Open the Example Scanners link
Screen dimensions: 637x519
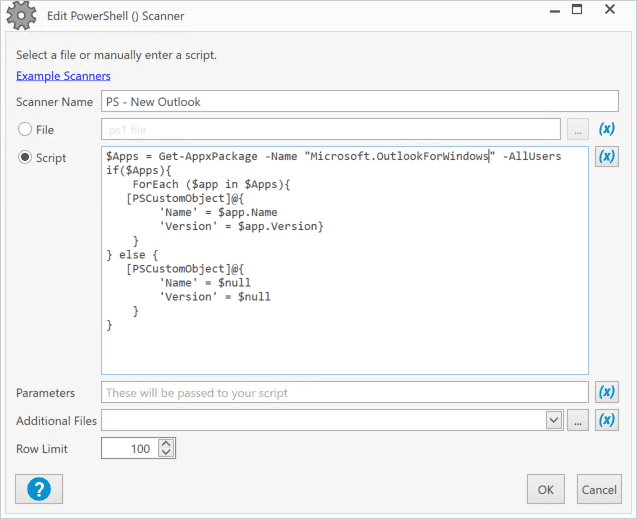click(63, 76)
